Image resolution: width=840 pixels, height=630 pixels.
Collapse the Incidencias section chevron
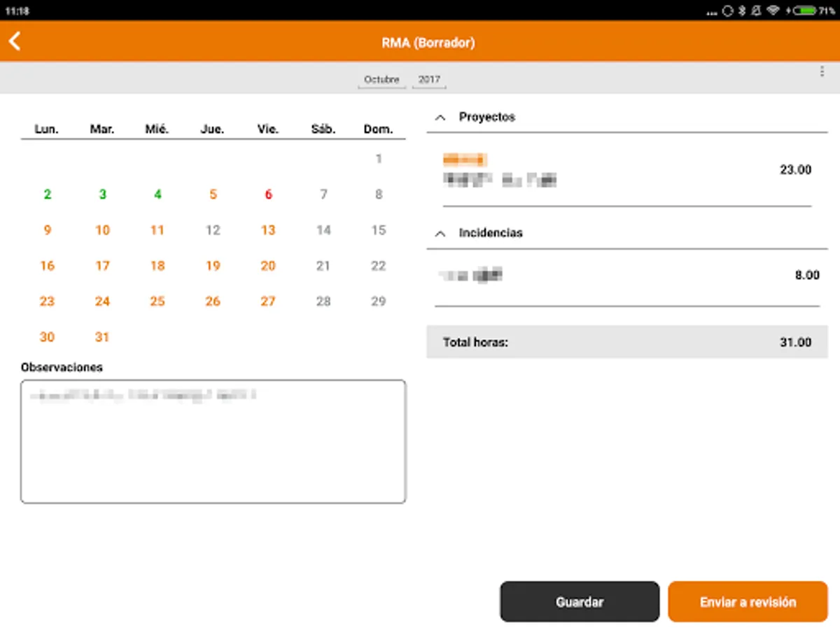pyautogui.click(x=440, y=233)
